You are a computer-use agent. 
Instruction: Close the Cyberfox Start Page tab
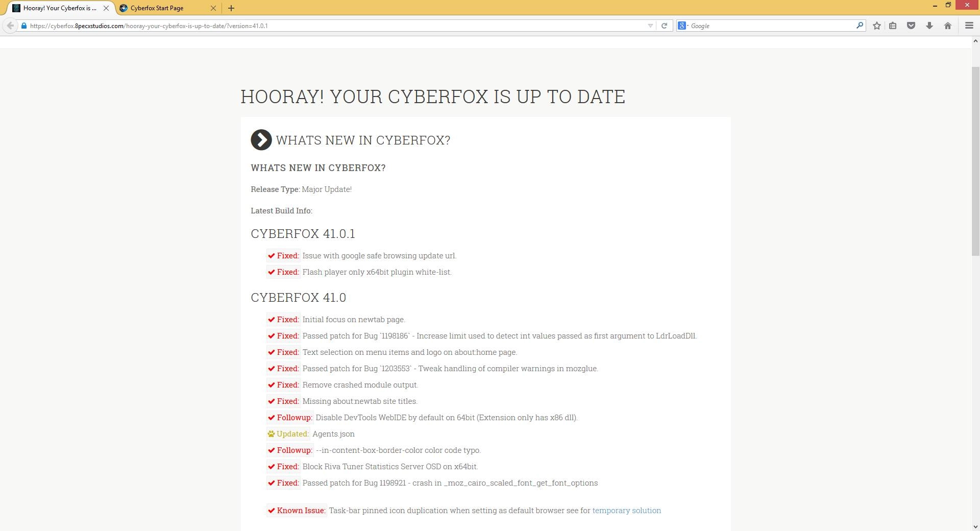pyautogui.click(x=213, y=8)
